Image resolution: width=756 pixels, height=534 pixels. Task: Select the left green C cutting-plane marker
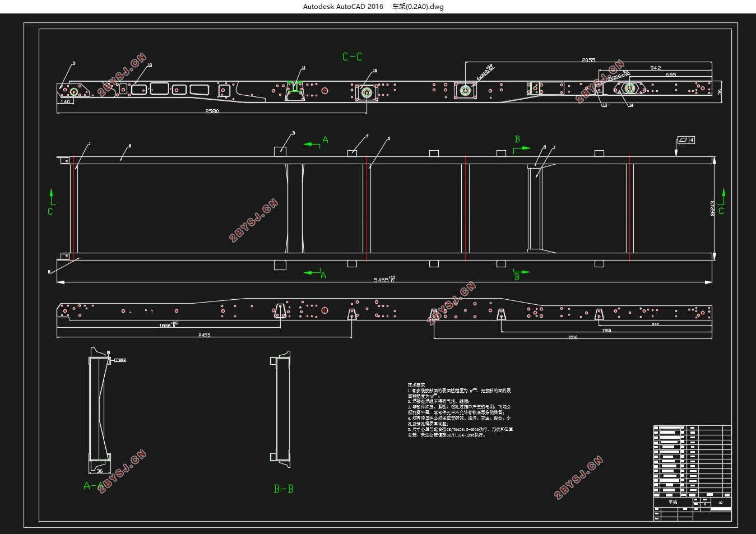51,203
